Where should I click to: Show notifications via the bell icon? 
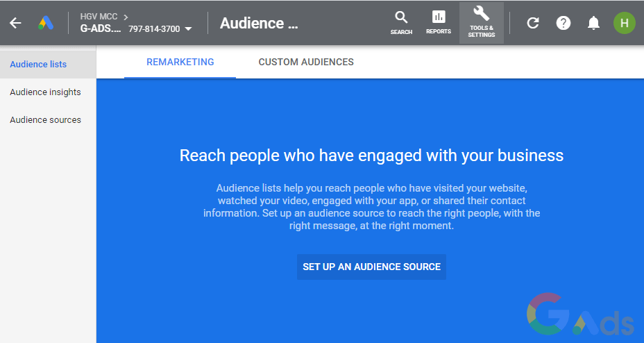tap(593, 23)
